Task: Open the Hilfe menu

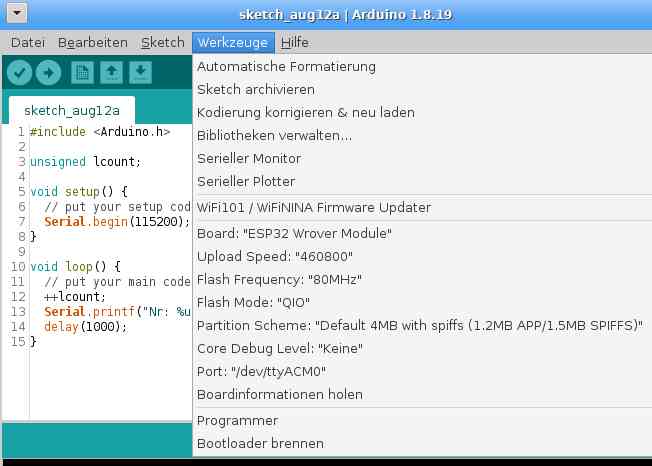Action: click(x=294, y=42)
